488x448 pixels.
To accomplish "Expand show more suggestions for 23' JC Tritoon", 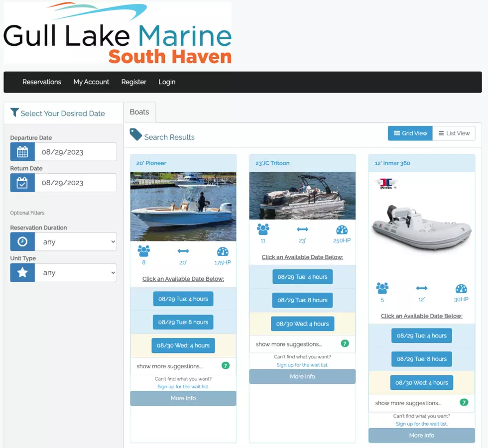I will click(x=289, y=344).
